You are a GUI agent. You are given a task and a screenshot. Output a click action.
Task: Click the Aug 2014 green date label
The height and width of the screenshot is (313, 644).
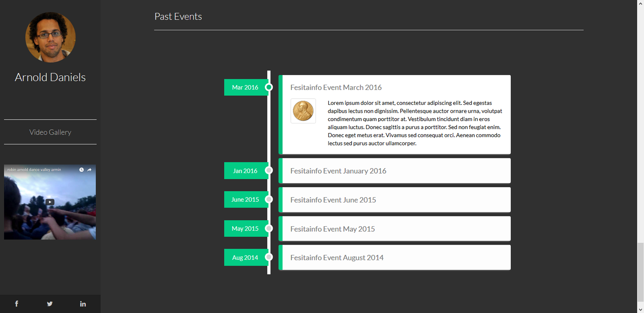click(245, 258)
